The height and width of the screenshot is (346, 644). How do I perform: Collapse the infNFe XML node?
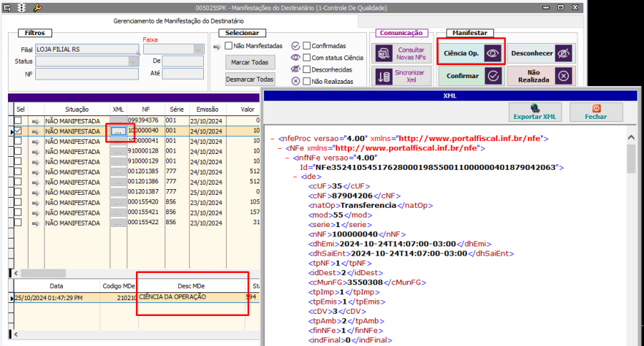click(x=288, y=158)
